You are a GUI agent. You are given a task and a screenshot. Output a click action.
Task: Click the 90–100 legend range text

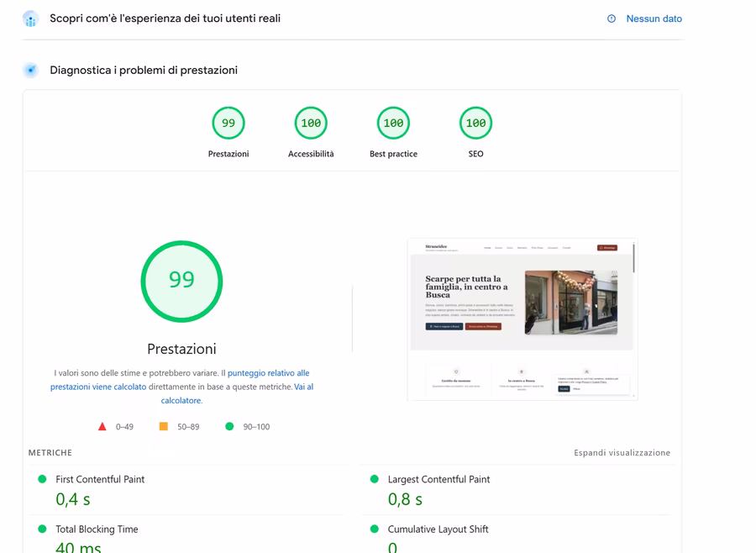256,427
